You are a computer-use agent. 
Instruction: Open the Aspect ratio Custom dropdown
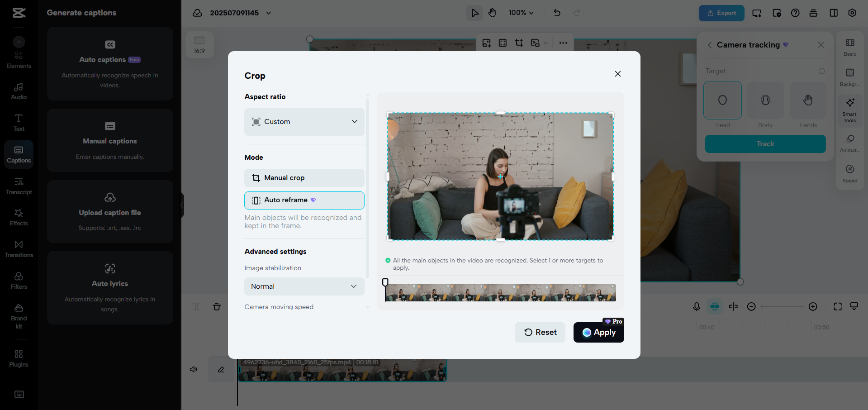click(x=304, y=122)
